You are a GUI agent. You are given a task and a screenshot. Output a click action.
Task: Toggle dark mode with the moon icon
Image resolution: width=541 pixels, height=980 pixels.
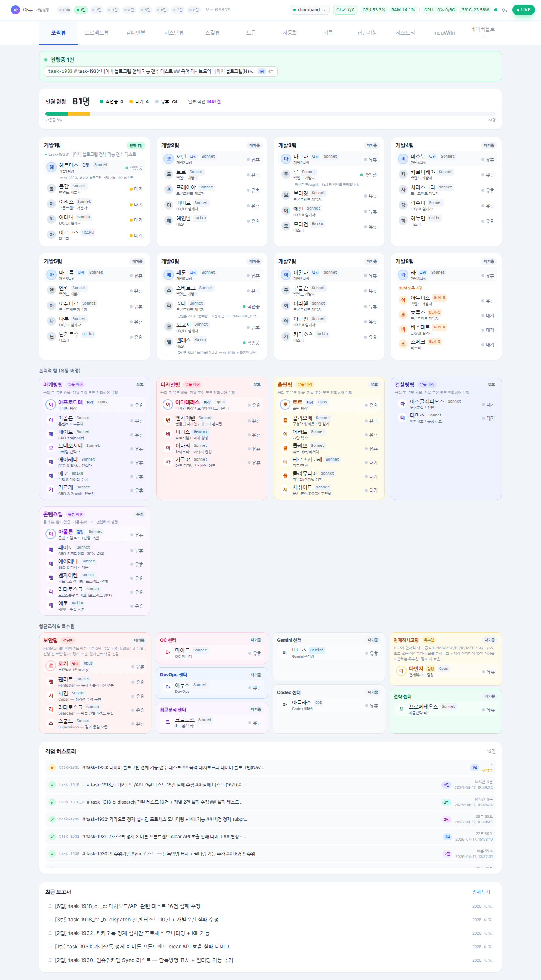coord(505,10)
